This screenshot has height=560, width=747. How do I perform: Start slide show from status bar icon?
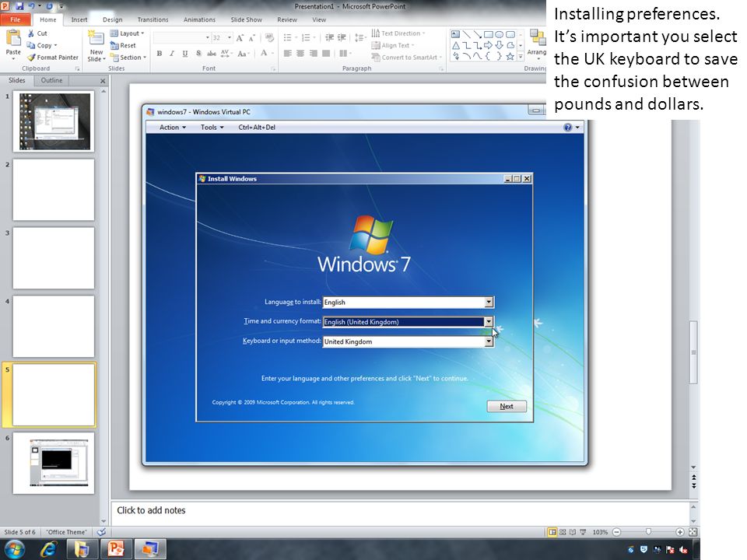click(583, 532)
